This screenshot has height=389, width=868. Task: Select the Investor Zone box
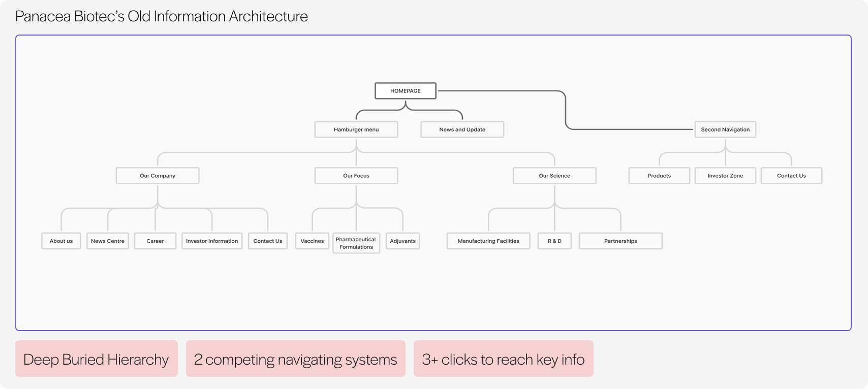pos(725,176)
